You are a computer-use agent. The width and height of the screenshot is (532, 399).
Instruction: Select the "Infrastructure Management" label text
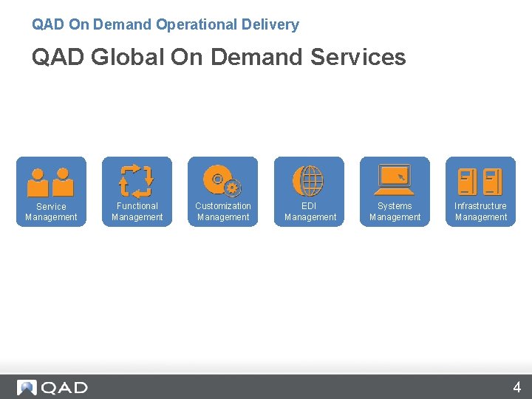tap(481, 211)
